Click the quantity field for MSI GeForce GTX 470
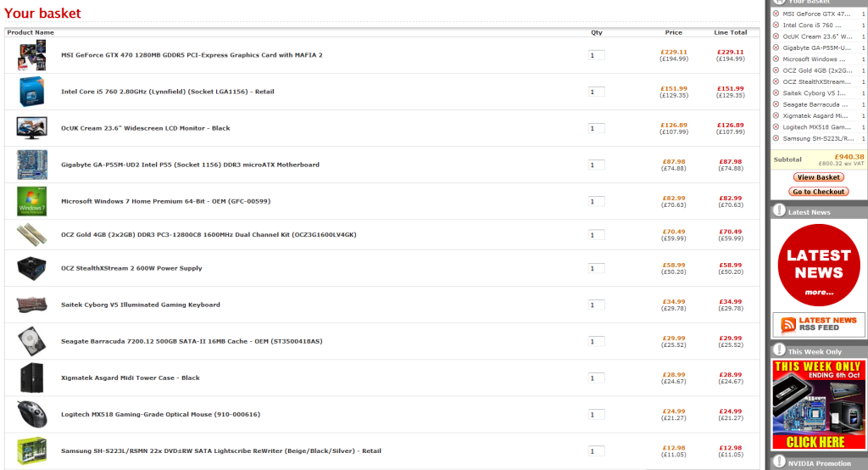Image resolution: width=868 pixels, height=470 pixels. (x=596, y=55)
